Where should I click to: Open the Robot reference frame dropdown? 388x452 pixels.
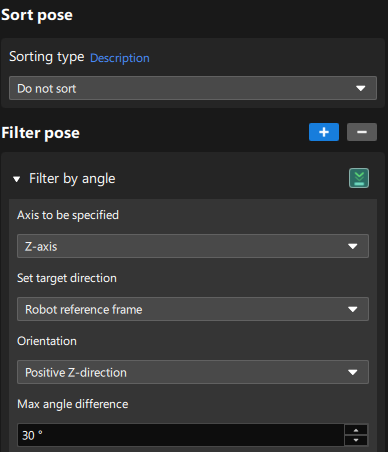pyautogui.click(x=193, y=309)
